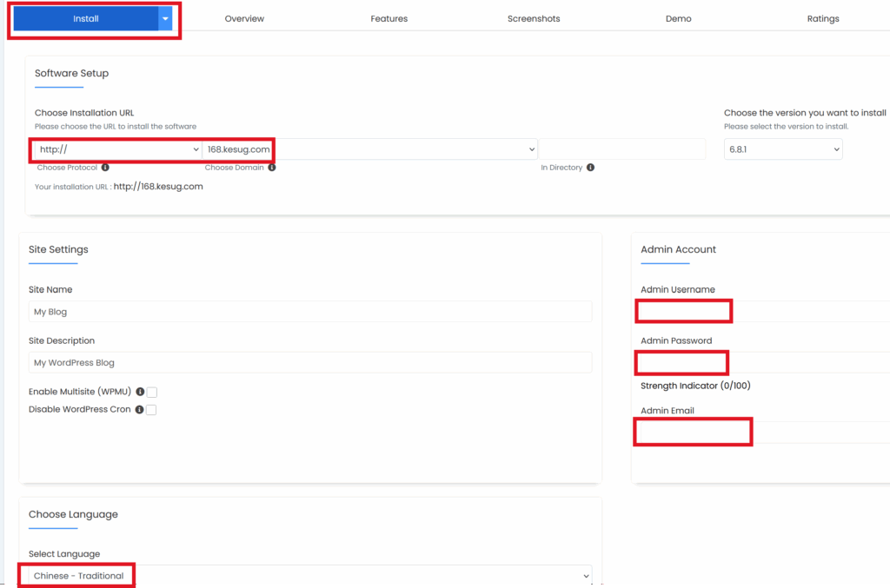Open the http:// protocol dropdown
Viewport: 890px width, 588px height.
[118, 149]
